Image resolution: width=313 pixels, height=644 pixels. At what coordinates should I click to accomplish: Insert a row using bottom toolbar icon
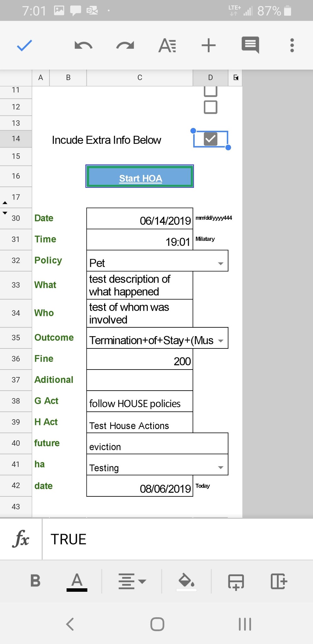point(236,582)
